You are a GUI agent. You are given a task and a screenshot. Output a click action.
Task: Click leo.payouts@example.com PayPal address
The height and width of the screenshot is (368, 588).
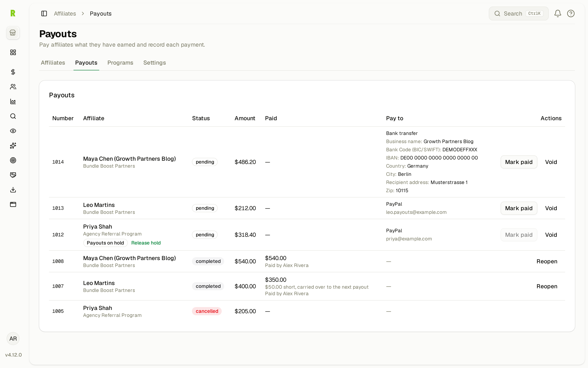[x=416, y=212]
